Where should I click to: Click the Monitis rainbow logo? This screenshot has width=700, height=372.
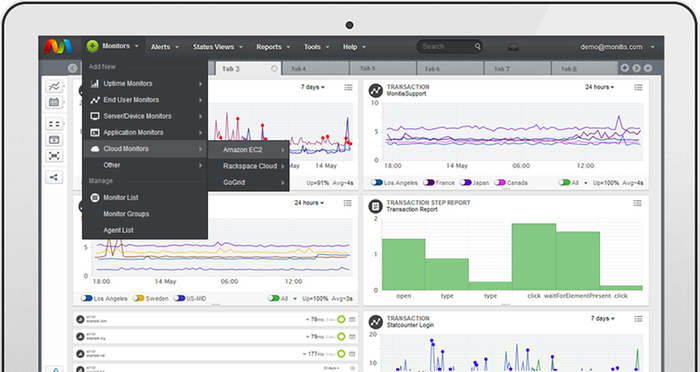pos(58,46)
